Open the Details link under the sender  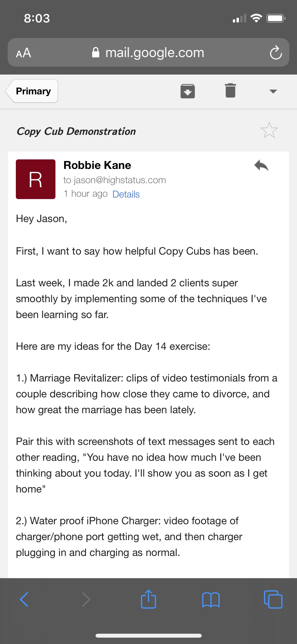click(x=126, y=194)
